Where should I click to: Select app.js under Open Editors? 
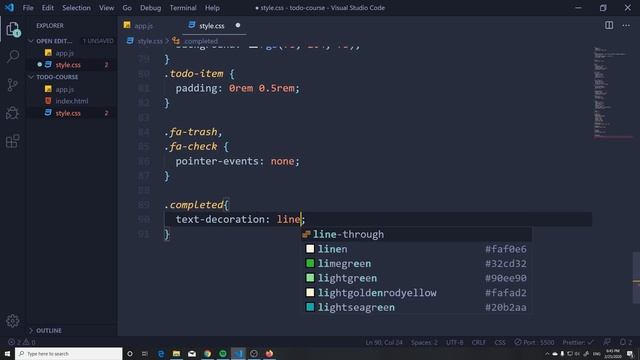(x=64, y=53)
